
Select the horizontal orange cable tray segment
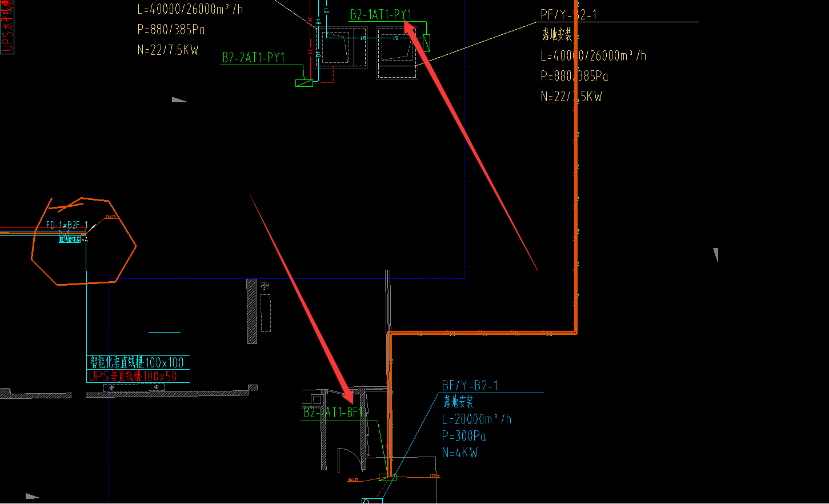tap(482, 332)
